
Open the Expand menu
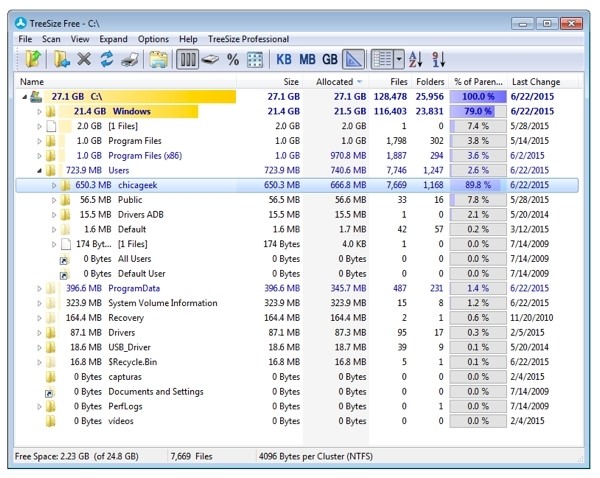pos(113,39)
